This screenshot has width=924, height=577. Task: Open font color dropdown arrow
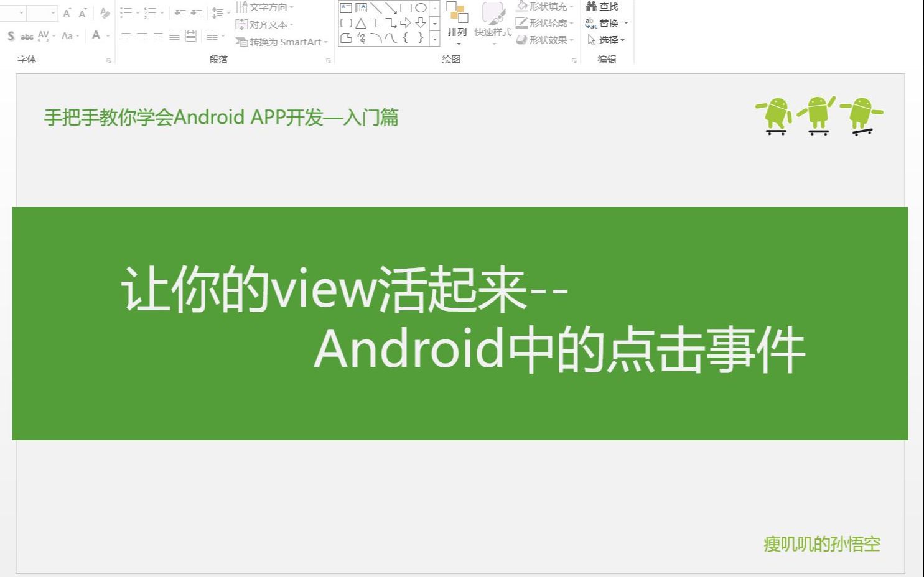pyautogui.click(x=108, y=36)
